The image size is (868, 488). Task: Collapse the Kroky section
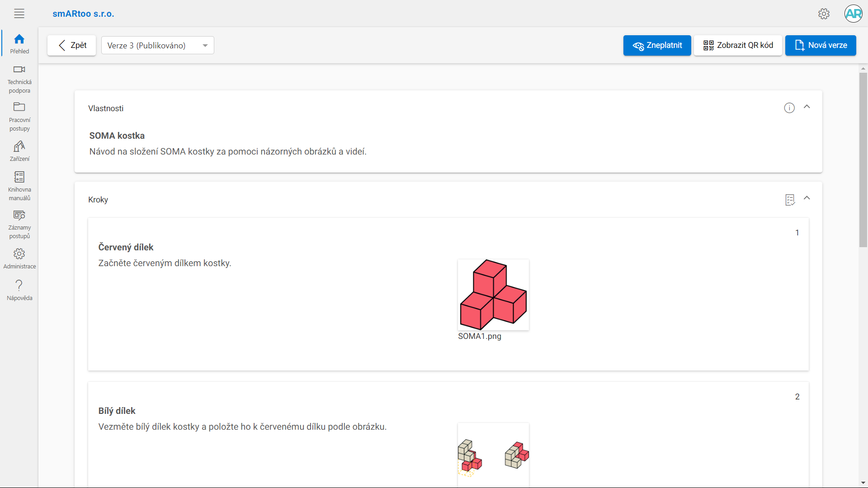[807, 198]
